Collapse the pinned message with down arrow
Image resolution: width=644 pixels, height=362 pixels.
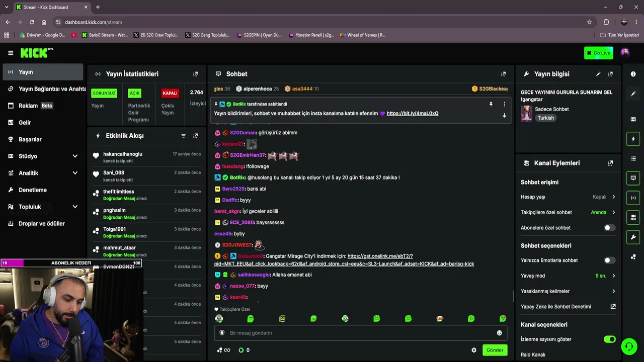[504, 115]
